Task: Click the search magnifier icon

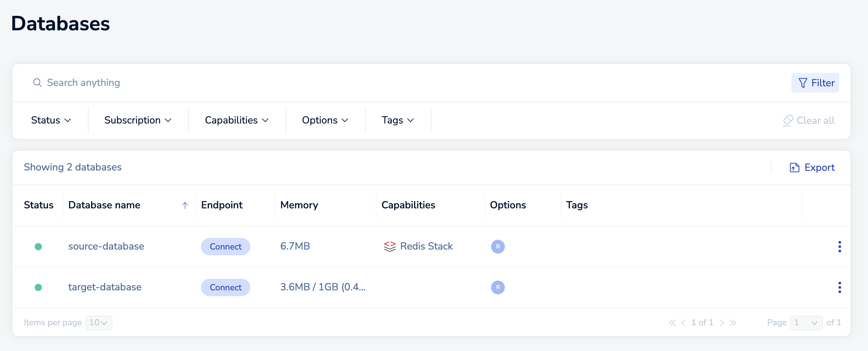Action: pos(37,83)
